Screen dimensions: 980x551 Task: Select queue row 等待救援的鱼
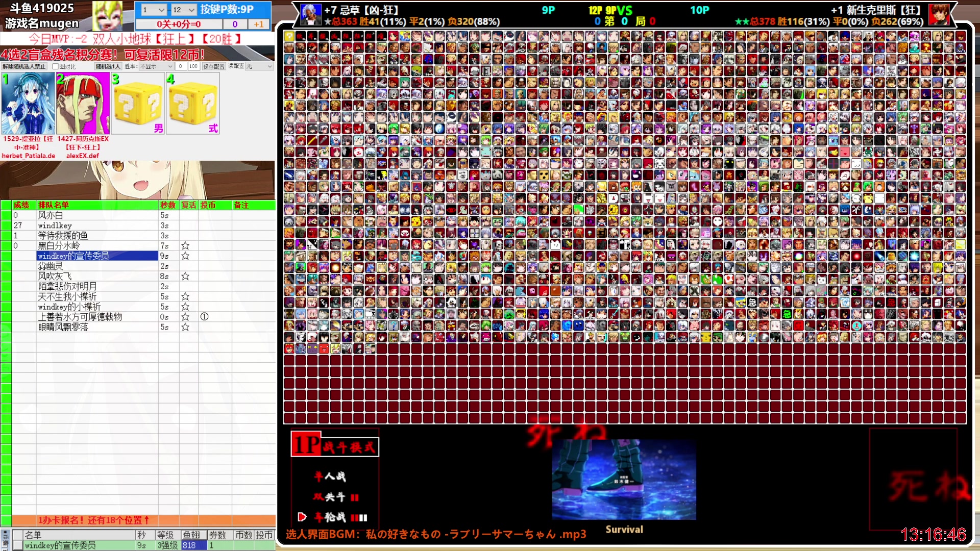97,236
